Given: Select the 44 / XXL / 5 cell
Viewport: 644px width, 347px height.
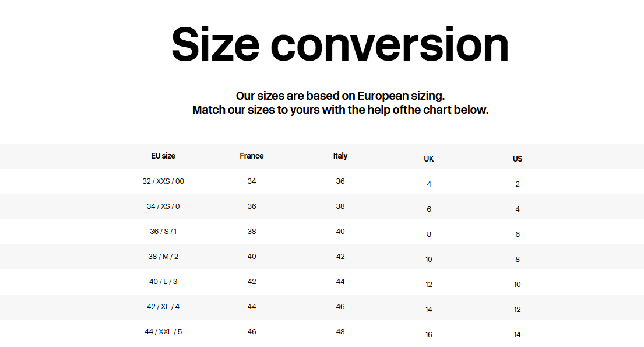Looking at the screenshot, I should [x=163, y=332].
